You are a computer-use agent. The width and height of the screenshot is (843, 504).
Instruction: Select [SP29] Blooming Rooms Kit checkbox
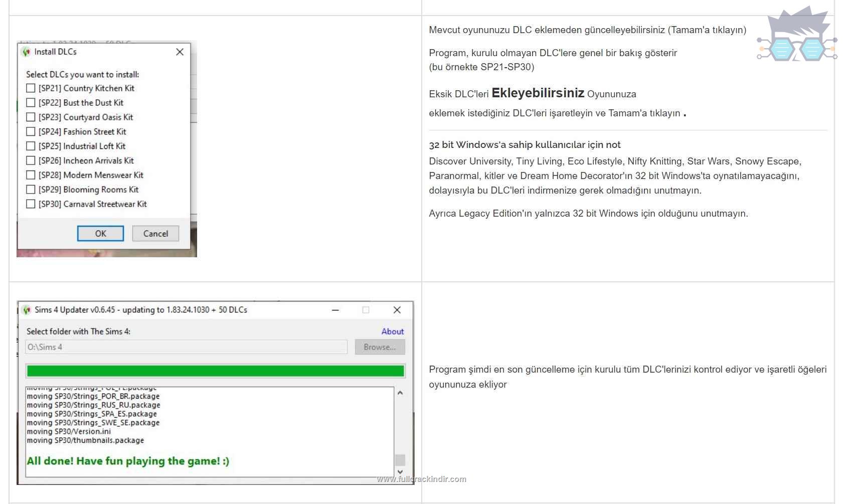31,190
